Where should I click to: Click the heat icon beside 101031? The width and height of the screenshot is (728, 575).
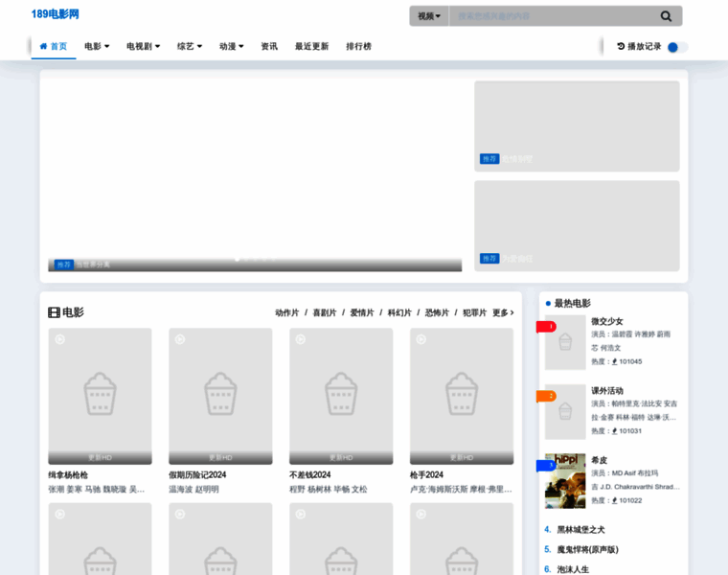(614, 431)
